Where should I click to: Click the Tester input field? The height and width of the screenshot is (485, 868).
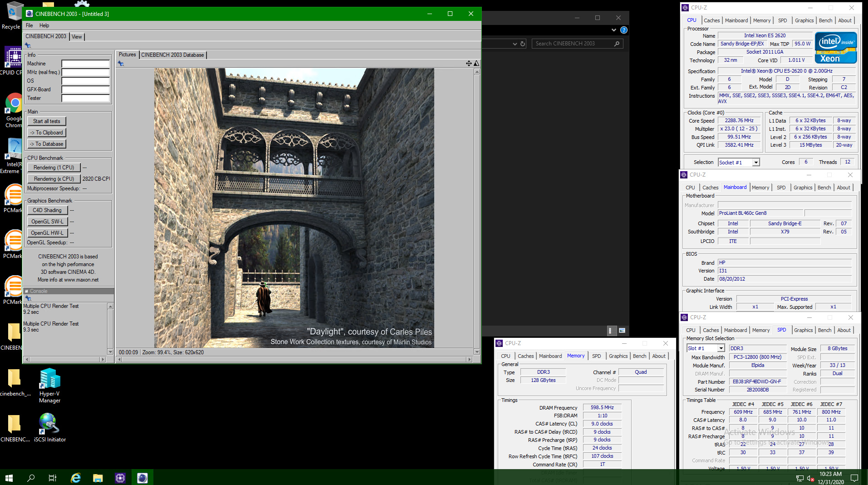(86, 98)
